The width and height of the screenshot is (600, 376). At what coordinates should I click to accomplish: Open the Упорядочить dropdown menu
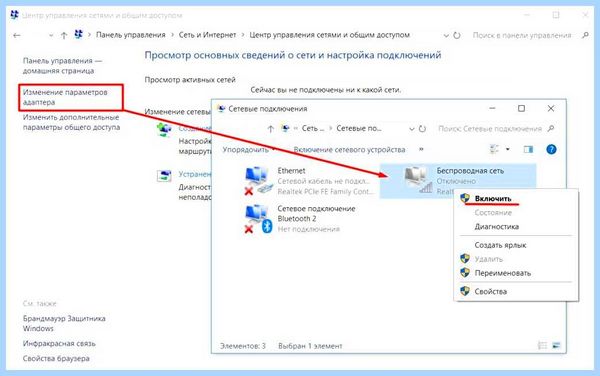coord(248,150)
